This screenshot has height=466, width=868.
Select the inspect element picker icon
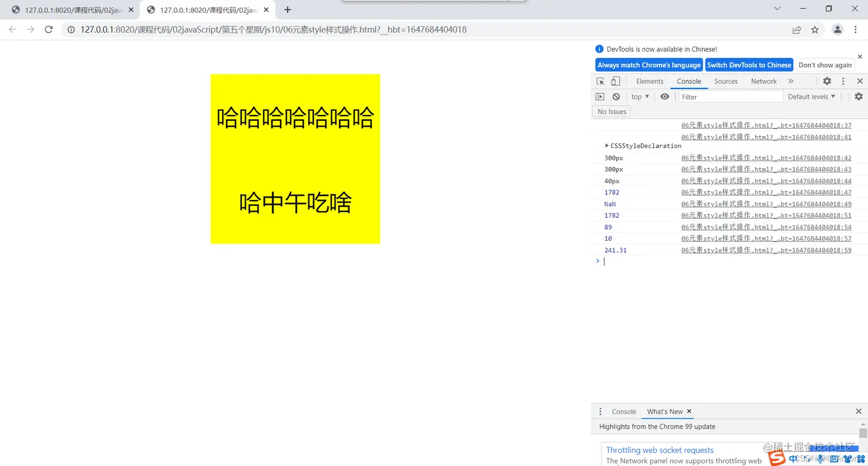tap(600, 81)
